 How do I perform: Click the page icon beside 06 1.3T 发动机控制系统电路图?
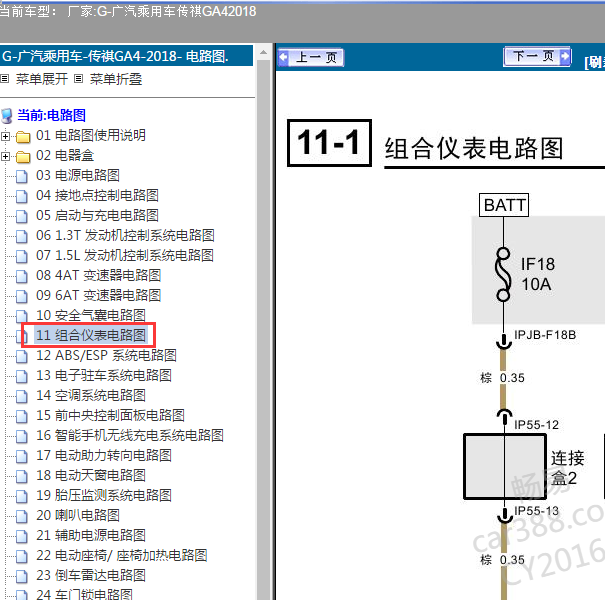click(22, 237)
